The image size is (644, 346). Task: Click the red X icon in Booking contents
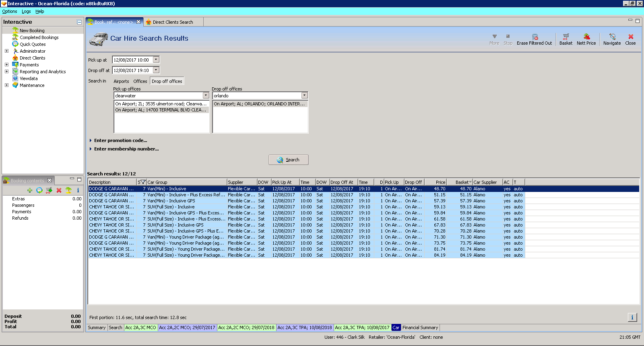pos(59,190)
